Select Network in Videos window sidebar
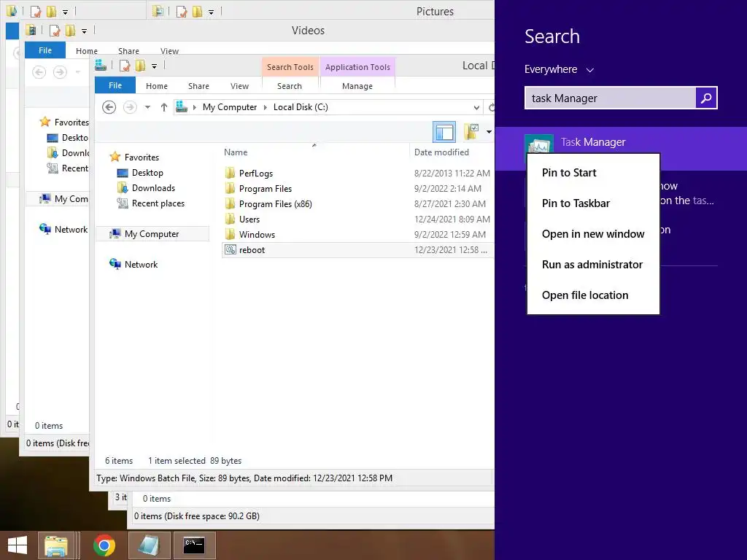The height and width of the screenshot is (560, 747). point(71,230)
